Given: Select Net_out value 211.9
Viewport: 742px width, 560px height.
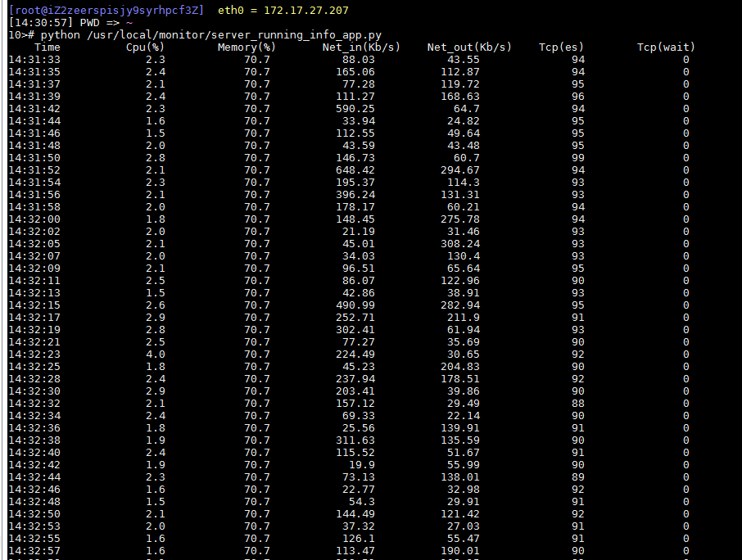Looking at the screenshot, I should coord(464,318).
